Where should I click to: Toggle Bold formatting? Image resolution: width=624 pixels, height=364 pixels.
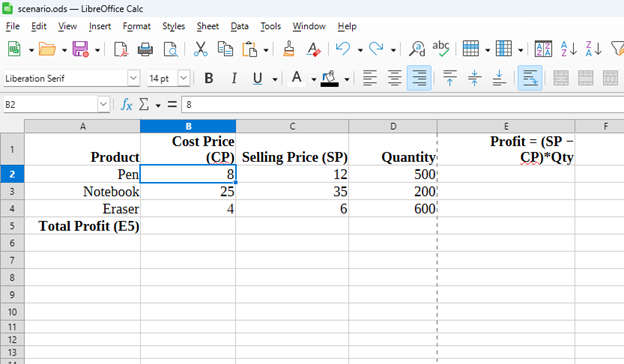[x=209, y=78]
